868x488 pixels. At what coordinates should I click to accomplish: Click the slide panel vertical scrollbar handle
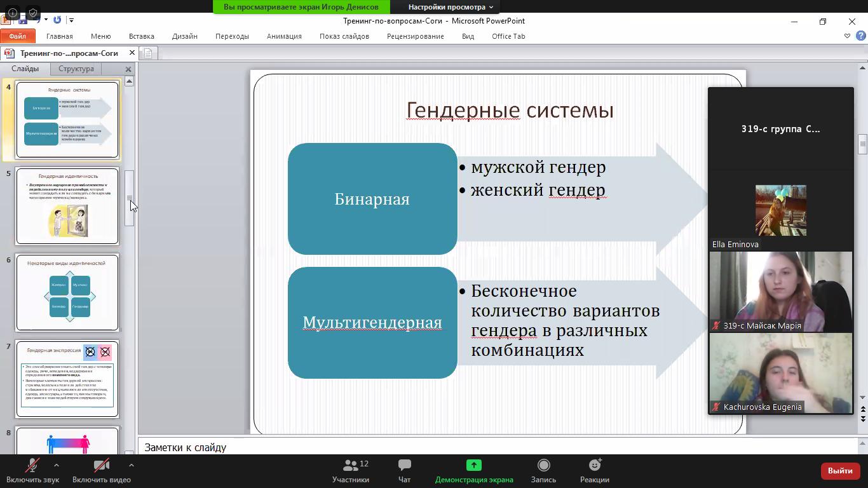pyautogui.click(x=129, y=198)
